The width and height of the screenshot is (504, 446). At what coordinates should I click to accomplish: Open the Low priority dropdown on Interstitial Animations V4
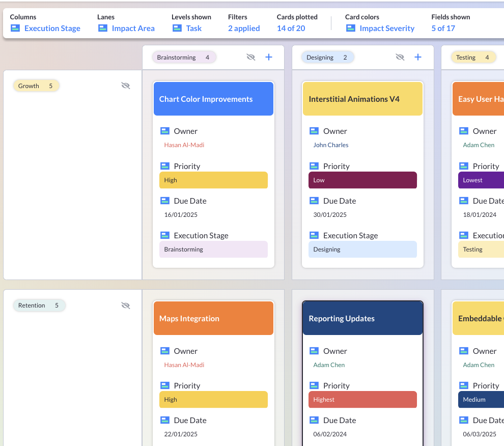(362, 180)
